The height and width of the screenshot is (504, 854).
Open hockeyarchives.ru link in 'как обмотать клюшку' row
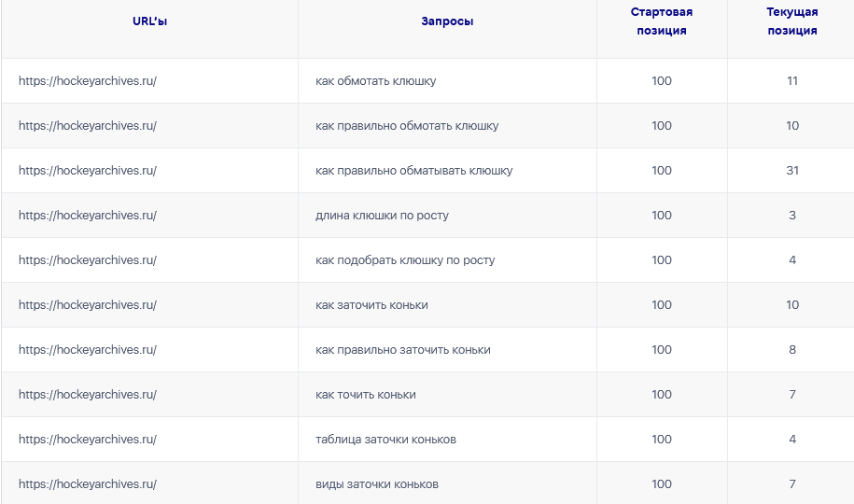coord(88,81)
